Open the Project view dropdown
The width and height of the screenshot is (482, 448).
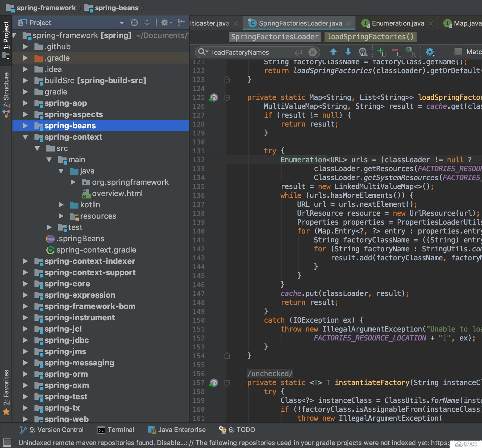pos(122,23)
